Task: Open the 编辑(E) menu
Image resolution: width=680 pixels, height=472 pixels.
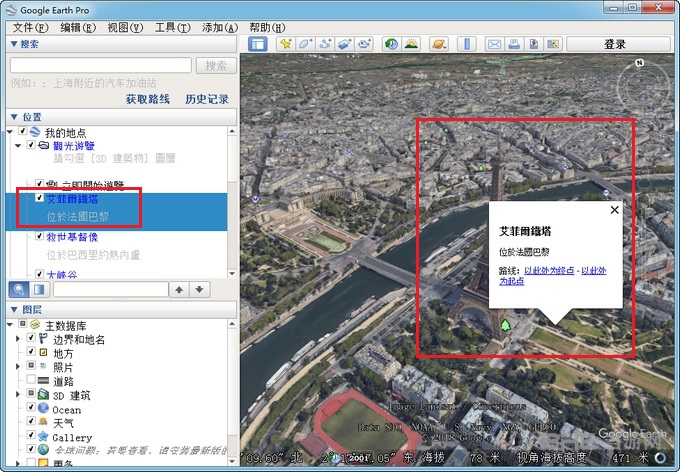Action: [x=78, y=27]
